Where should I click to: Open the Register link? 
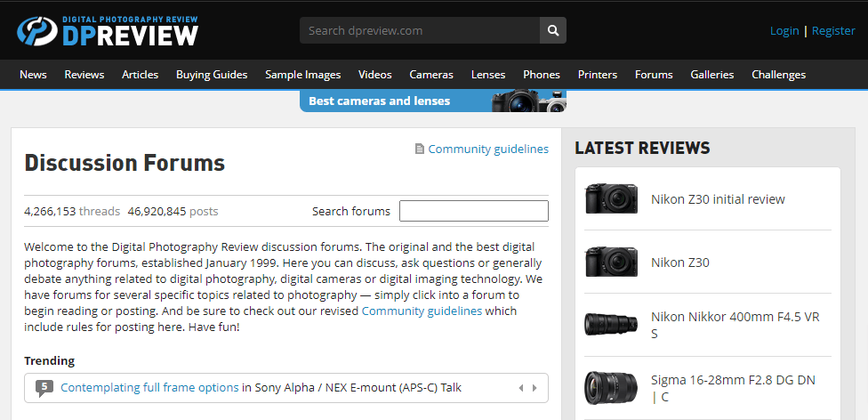(833, 30)
